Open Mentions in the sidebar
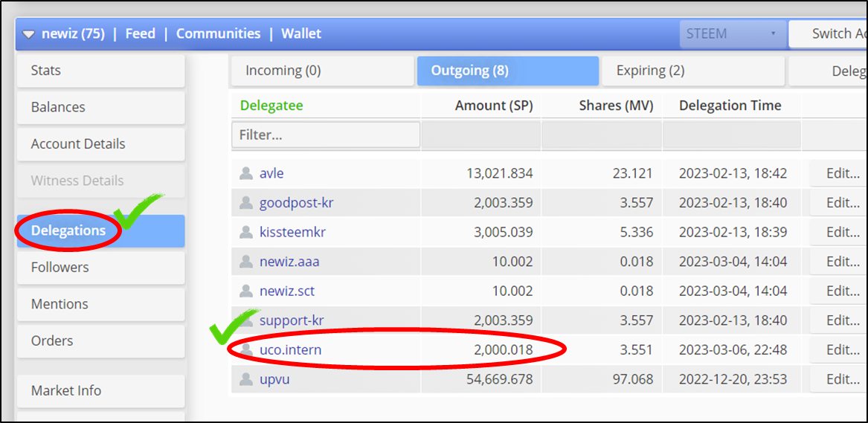Screen dimensions: 868x423 click(100, 304)
